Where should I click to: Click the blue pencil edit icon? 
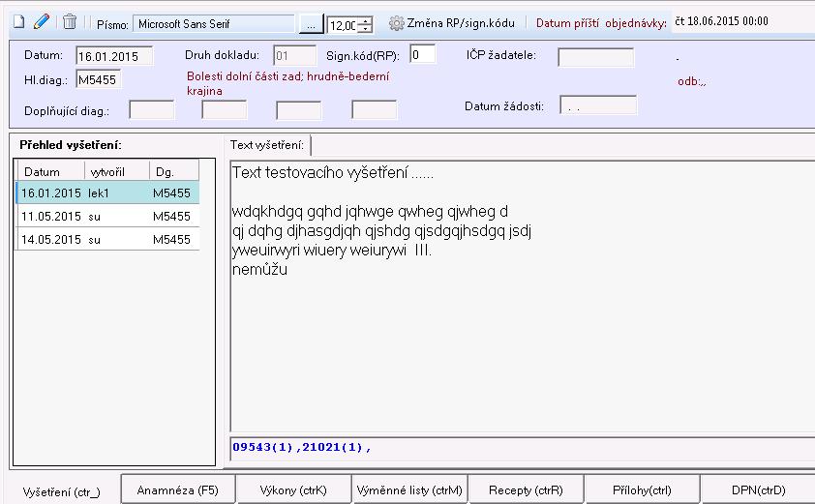coord(41,22)
